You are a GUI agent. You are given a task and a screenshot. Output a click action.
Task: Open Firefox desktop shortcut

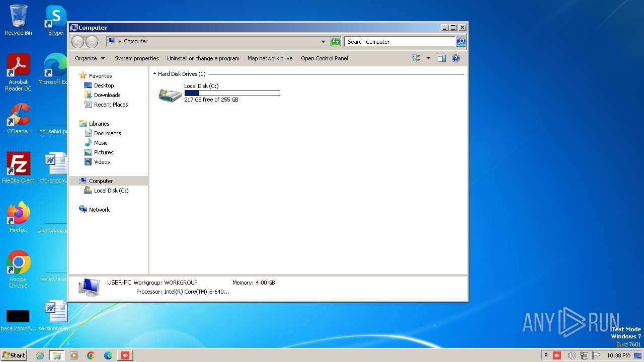[x=18, y=217]
